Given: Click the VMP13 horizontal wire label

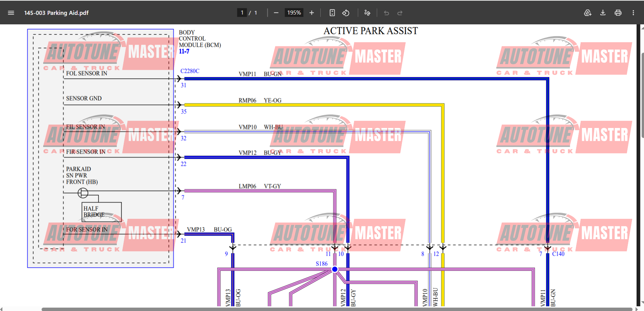Looking at the screenshot, I should coord(196,229).
